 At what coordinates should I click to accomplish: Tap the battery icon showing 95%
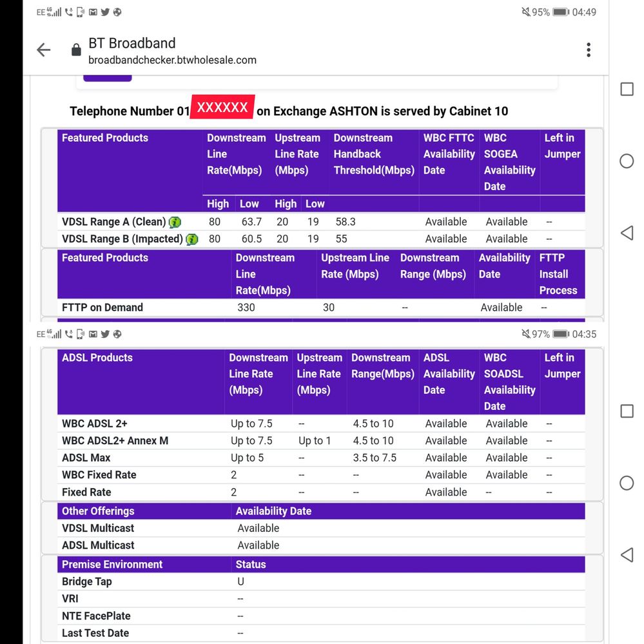coord(560,12)
